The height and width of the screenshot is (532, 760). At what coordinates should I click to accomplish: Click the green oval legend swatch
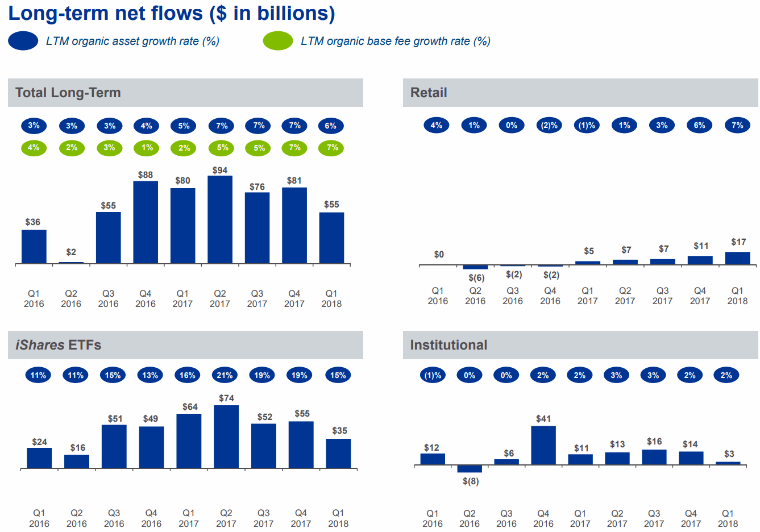pyautogui.click(x=278, y=41)
